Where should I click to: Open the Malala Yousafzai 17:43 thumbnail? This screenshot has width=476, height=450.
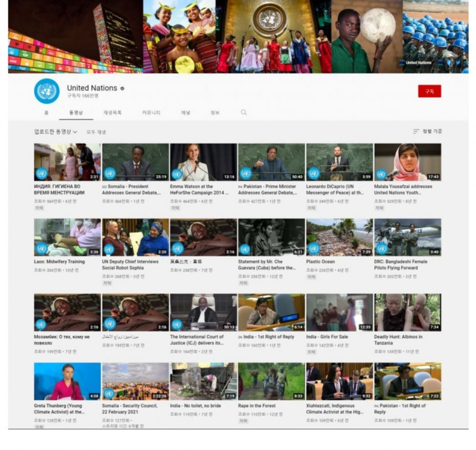[x=408, y=162]
